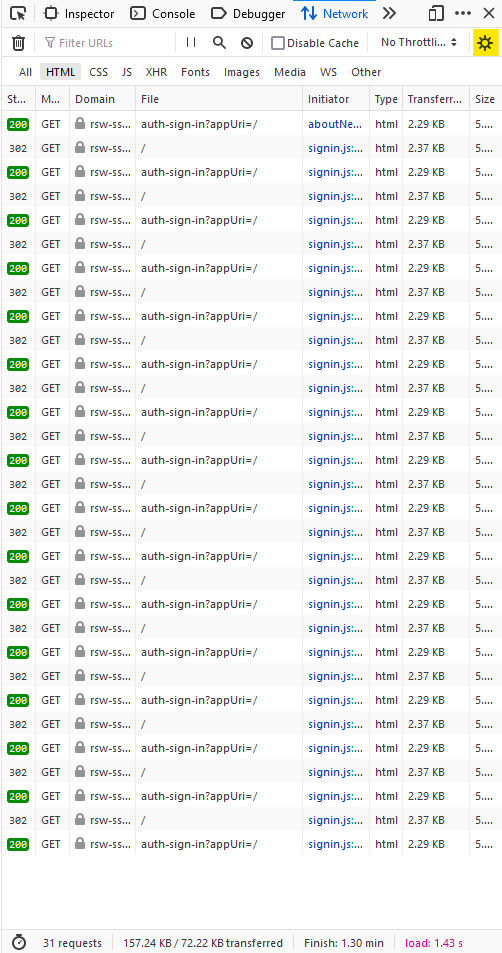Open network search magnifier

219,43
